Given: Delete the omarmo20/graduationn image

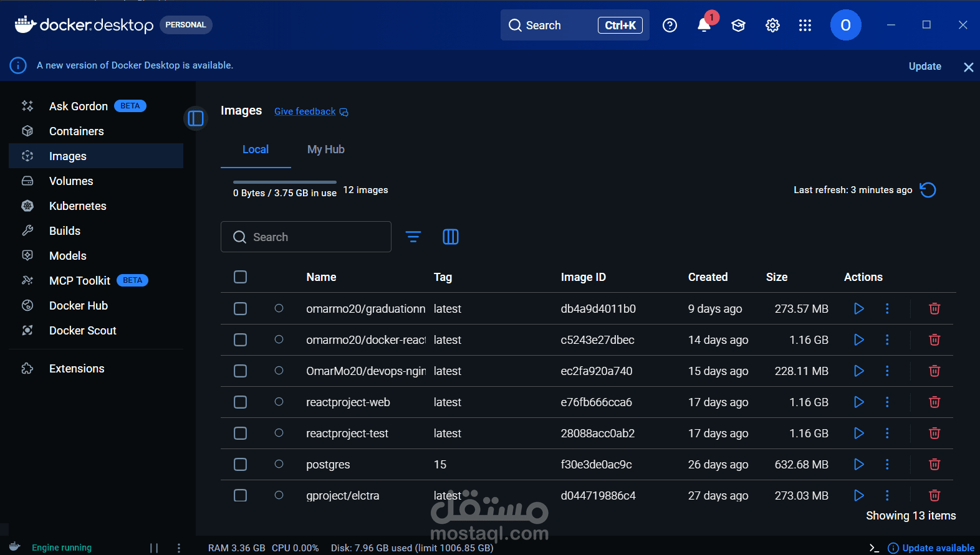Looking at the screenshot, I should click(934, 308).
